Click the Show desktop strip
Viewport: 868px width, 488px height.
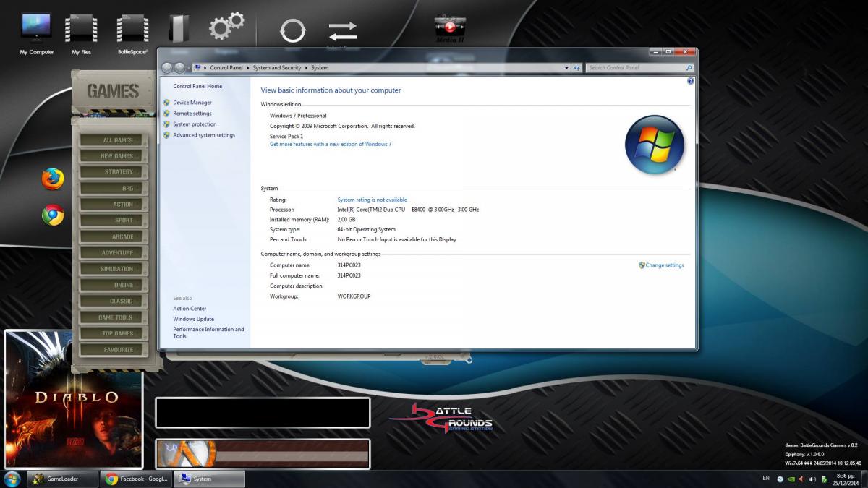click(x=864, y=479)
